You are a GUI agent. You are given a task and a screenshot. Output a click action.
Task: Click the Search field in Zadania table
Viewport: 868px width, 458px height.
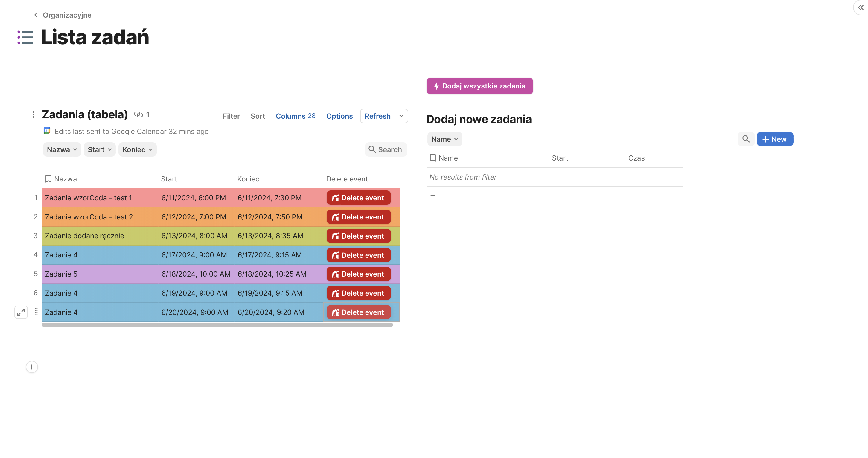click(386, 149)
